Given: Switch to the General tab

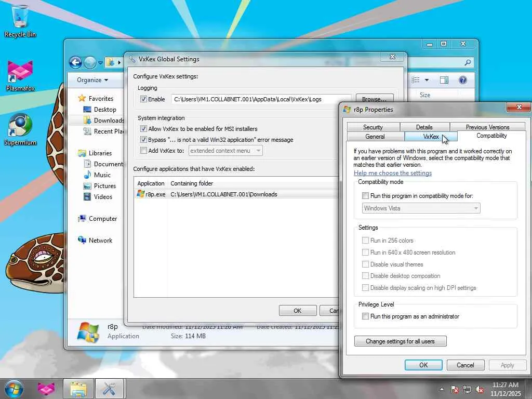Looking at the screenshot, I should point(375,137).
